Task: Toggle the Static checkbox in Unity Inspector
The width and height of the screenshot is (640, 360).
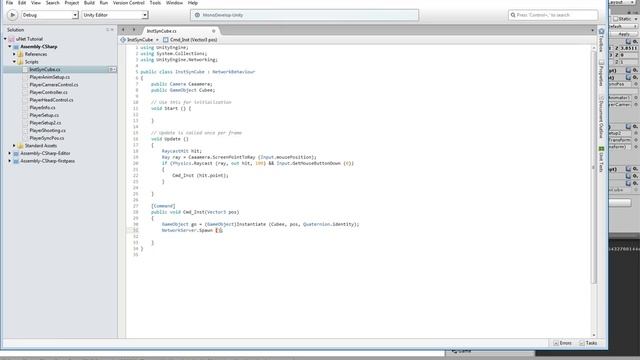Action: [616, 19]
